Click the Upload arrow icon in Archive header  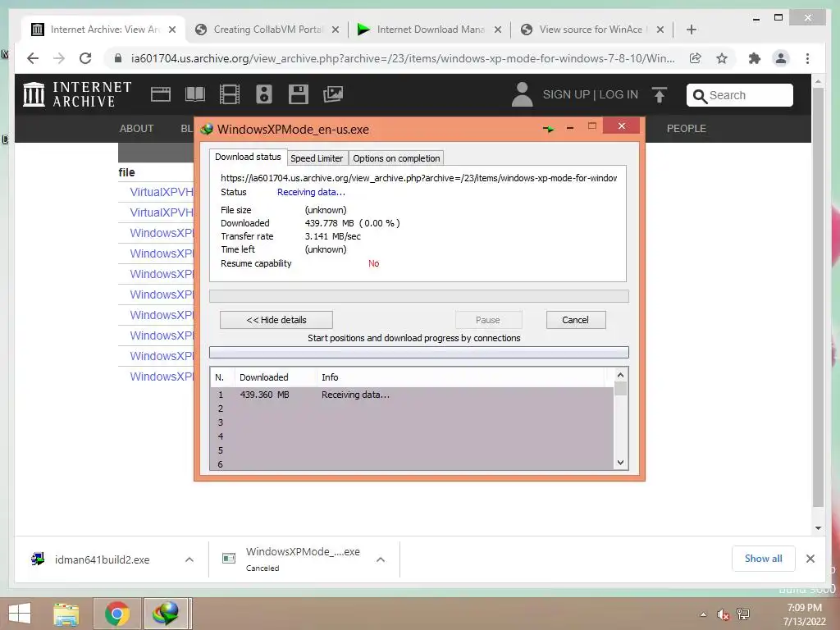[660, 95]
